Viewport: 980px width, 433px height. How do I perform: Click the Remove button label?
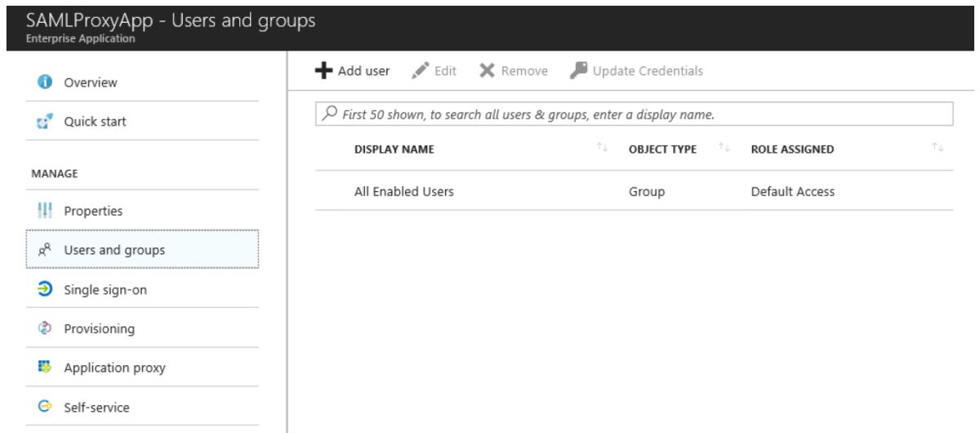click(x=524, y=71)
